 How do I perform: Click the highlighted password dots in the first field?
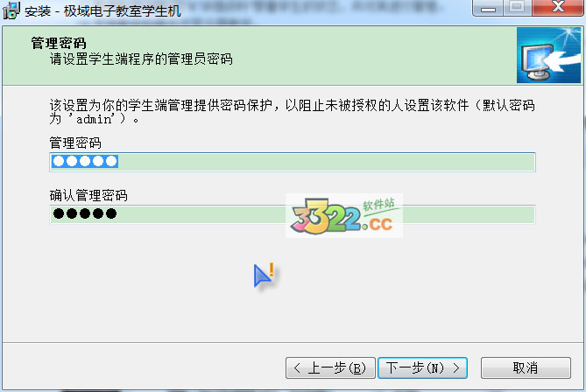pyautogui.click(x=85, y=161)
